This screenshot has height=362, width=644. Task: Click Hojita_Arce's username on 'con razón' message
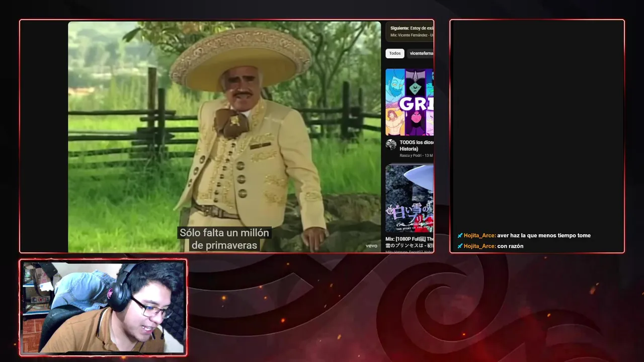tap(480, 246)
